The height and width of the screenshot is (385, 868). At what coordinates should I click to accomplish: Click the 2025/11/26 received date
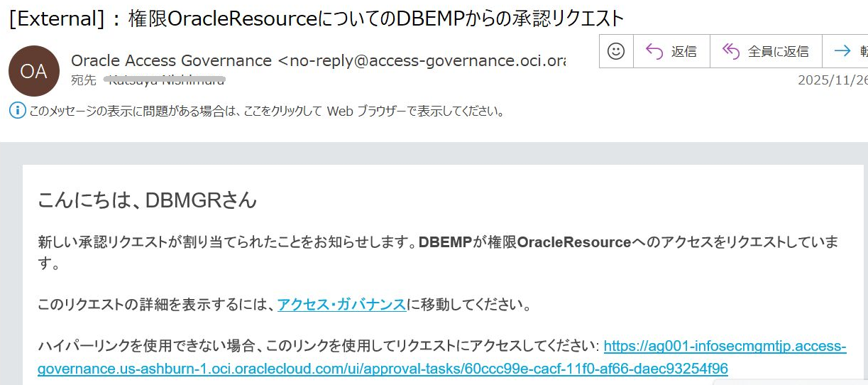pos(833,80)
